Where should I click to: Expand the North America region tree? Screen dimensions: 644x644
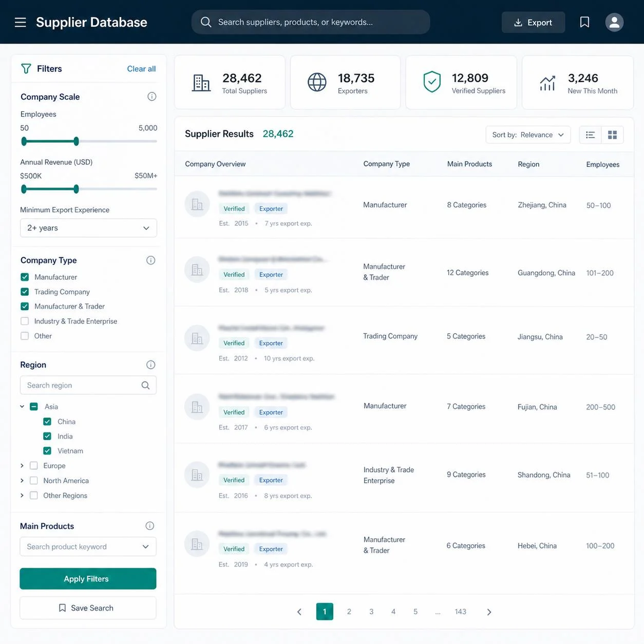[22, 481]
